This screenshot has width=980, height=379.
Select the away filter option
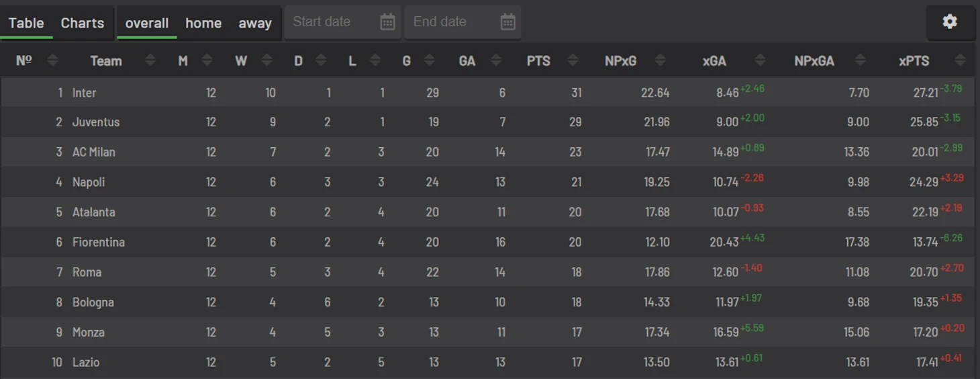coord(255,23)
